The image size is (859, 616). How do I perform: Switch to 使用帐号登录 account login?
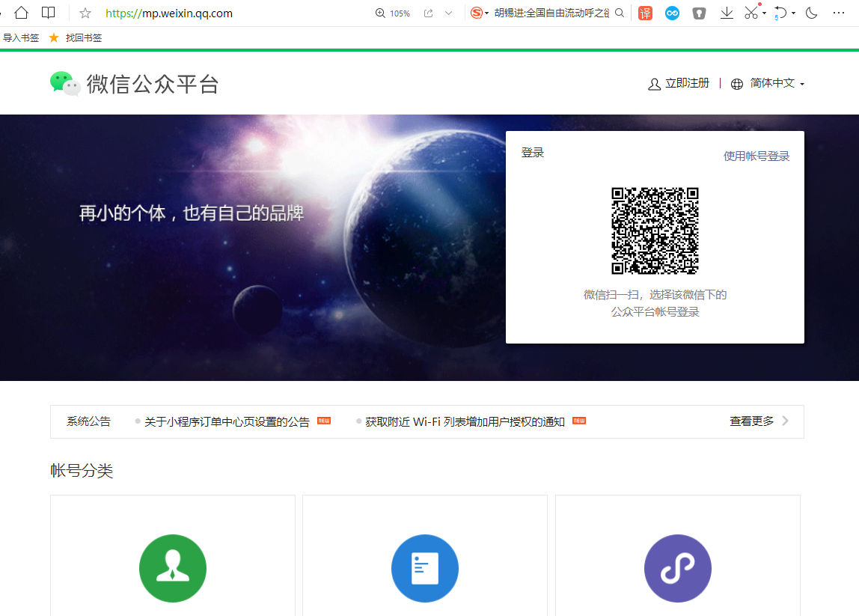[756, 156]
